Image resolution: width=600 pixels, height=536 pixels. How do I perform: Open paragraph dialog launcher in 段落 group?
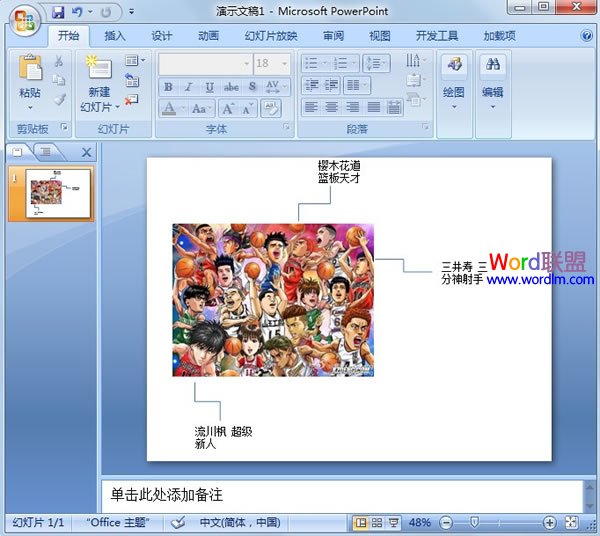pyautogui.click(x=425, y=126)
